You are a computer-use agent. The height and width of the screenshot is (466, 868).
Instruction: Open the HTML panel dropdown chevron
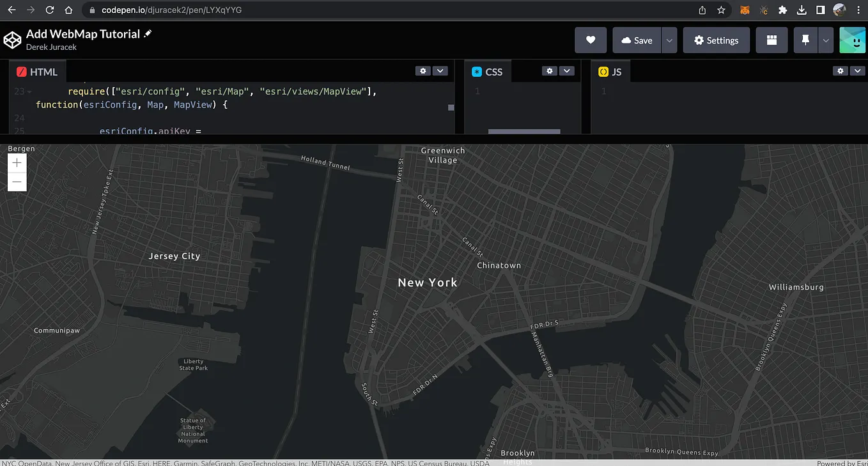[x=439, y=70]
